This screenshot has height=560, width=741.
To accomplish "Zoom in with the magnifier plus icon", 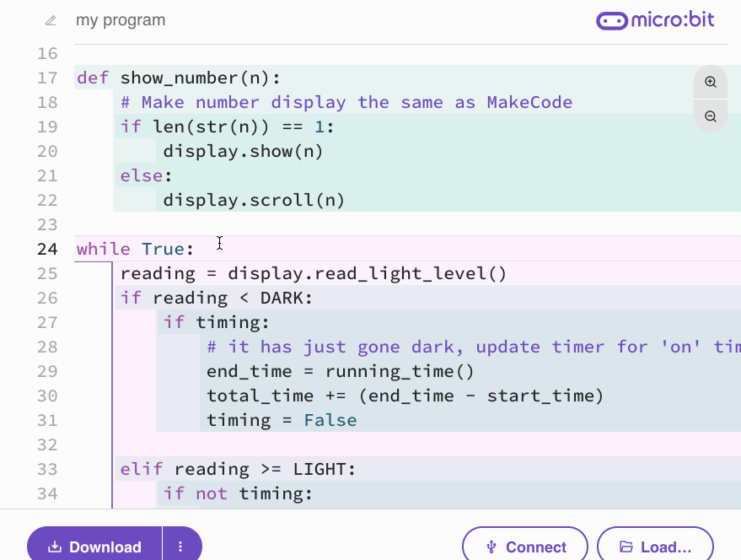I will click(710, 82).
